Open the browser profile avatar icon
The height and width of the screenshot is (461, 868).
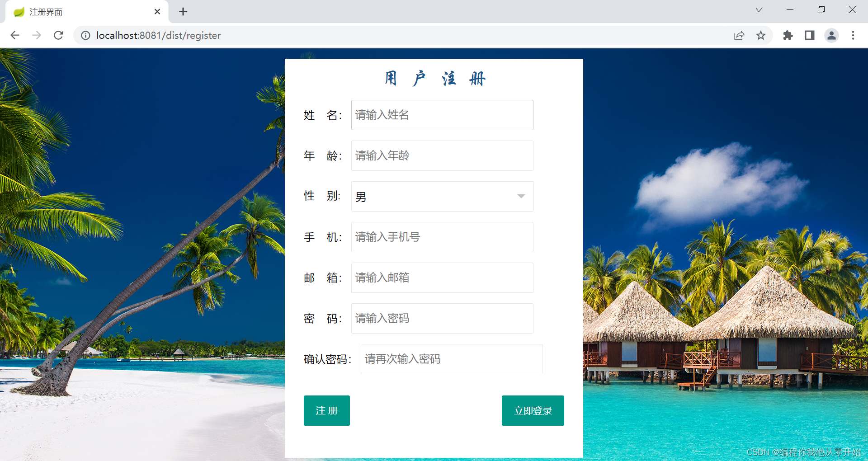tap(832, 35)
